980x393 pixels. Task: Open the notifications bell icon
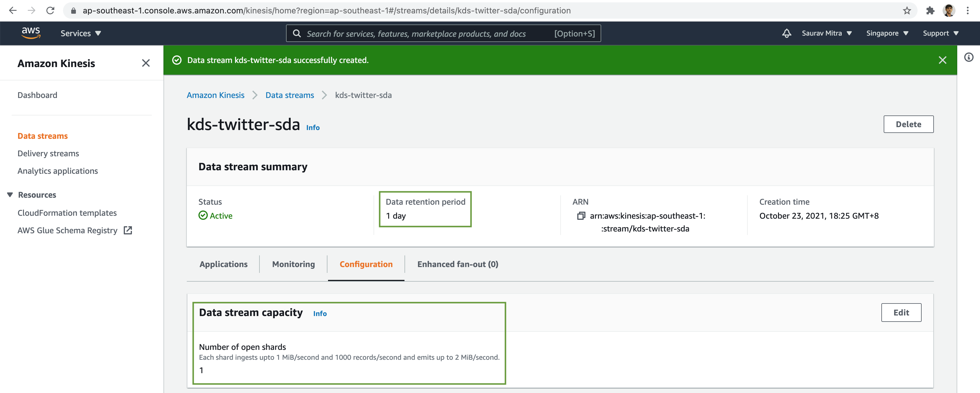[787, 34]
